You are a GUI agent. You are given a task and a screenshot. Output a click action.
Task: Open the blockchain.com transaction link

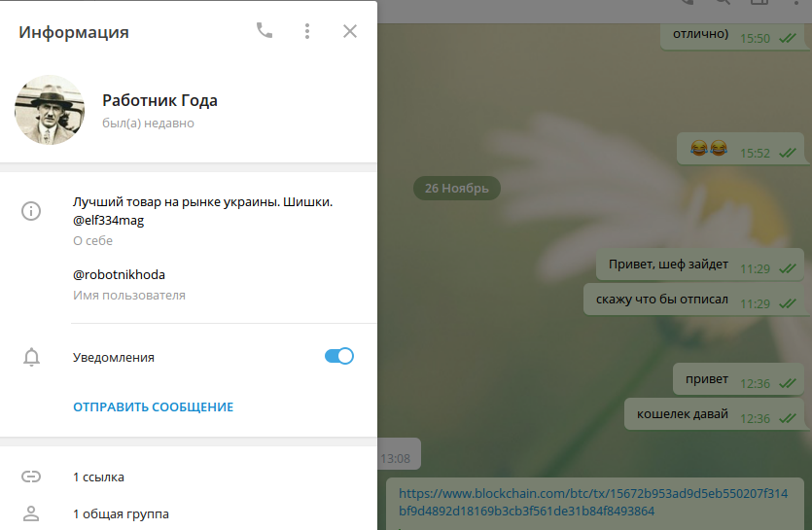pyautogui.click(x=592, y=502)
